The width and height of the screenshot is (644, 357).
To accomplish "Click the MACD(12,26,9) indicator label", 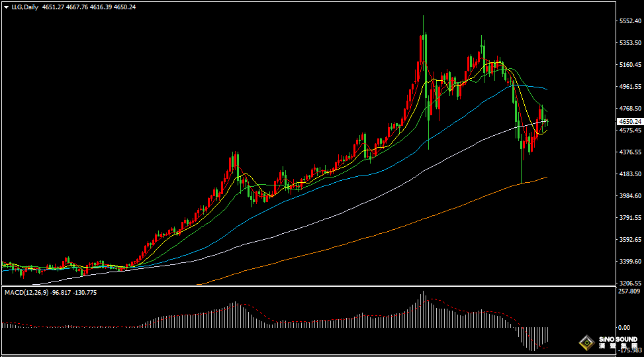I will click(x=27, y=292).
